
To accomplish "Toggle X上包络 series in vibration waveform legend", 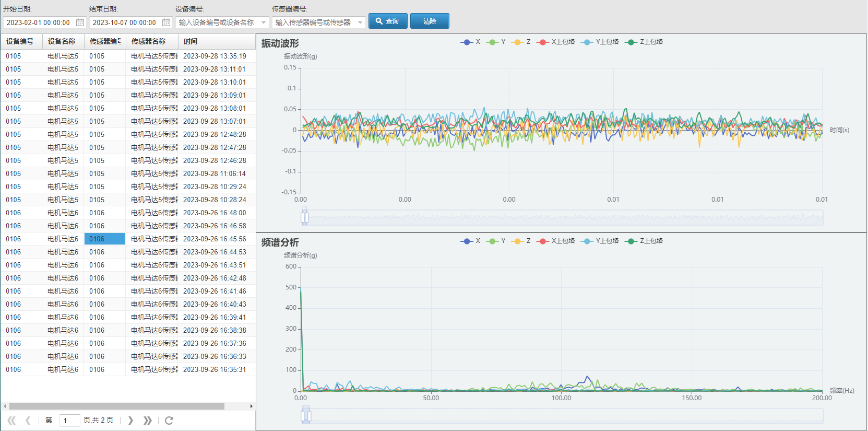I will click(555, 42).
